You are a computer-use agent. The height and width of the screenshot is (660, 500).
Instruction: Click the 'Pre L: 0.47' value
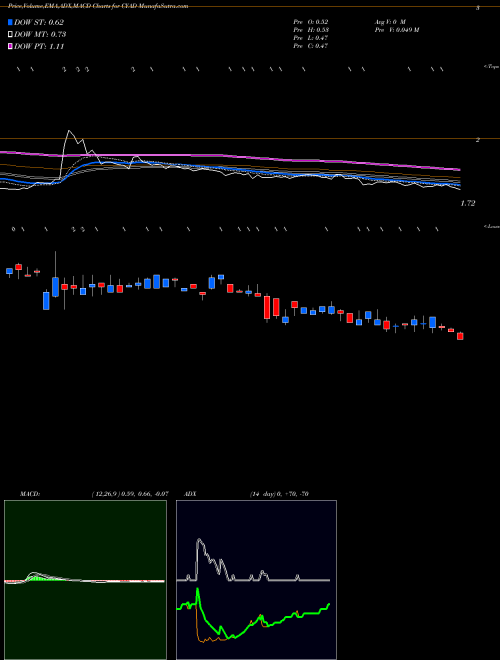311,38
